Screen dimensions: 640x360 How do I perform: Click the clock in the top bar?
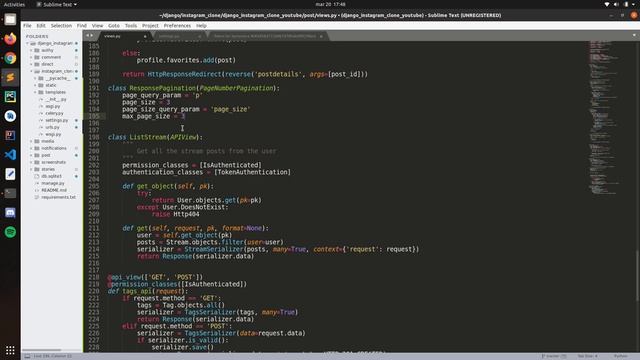(x=331, y=4)
